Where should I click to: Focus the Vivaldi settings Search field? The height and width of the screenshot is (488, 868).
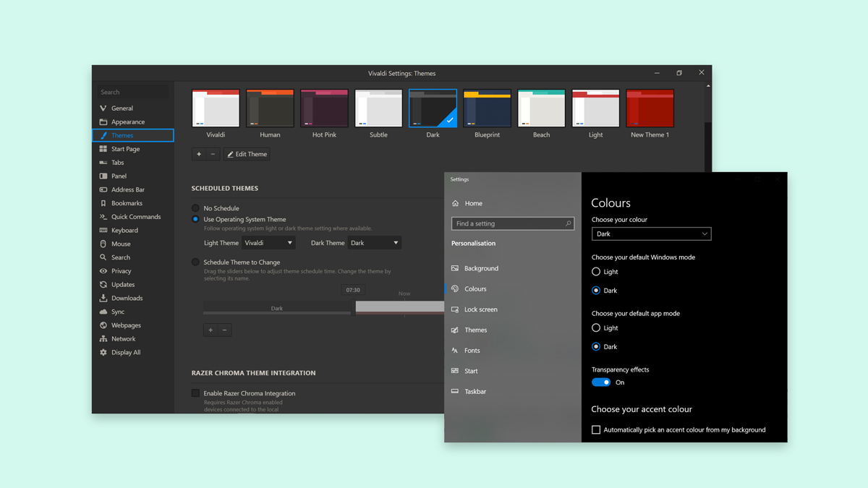tap(133, 93)
